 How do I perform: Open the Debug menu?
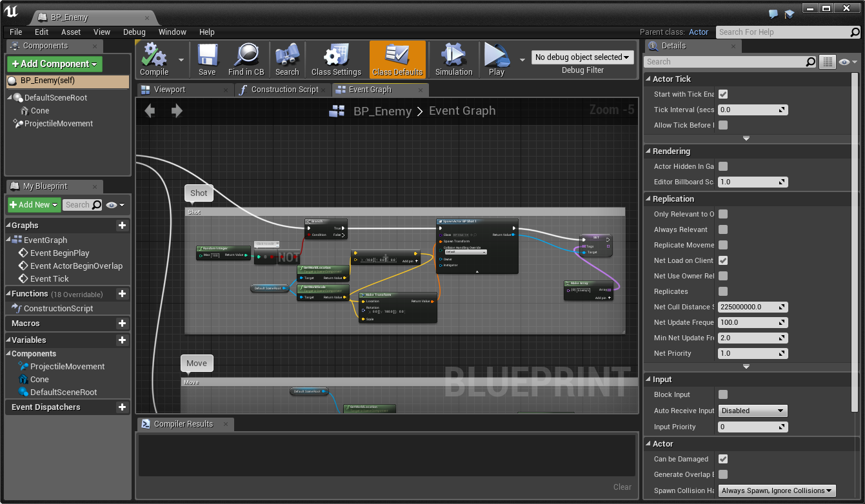tap(134, 32)
